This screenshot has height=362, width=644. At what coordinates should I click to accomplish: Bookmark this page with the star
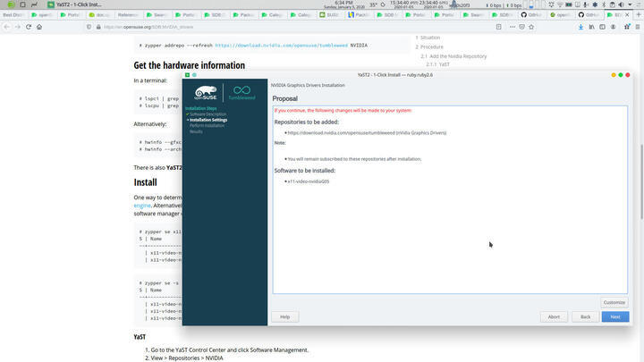tap(531, 27)
